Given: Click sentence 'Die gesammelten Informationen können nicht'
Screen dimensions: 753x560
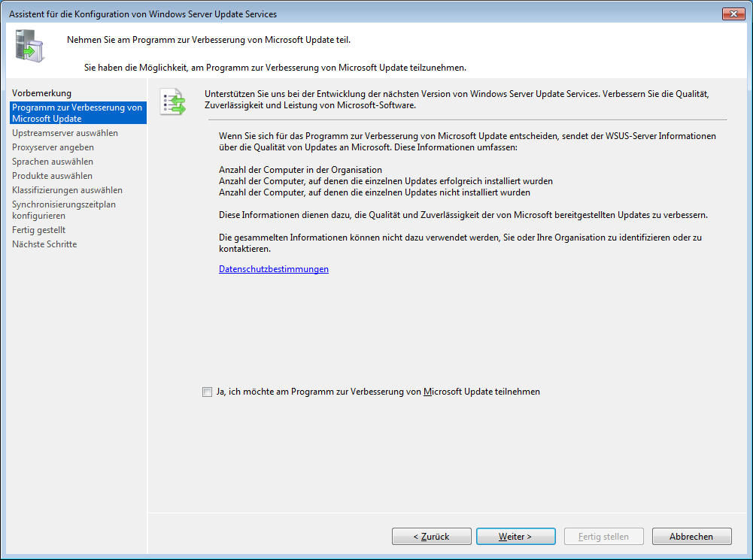Looking at the screenshot, I should coord(460,243).
